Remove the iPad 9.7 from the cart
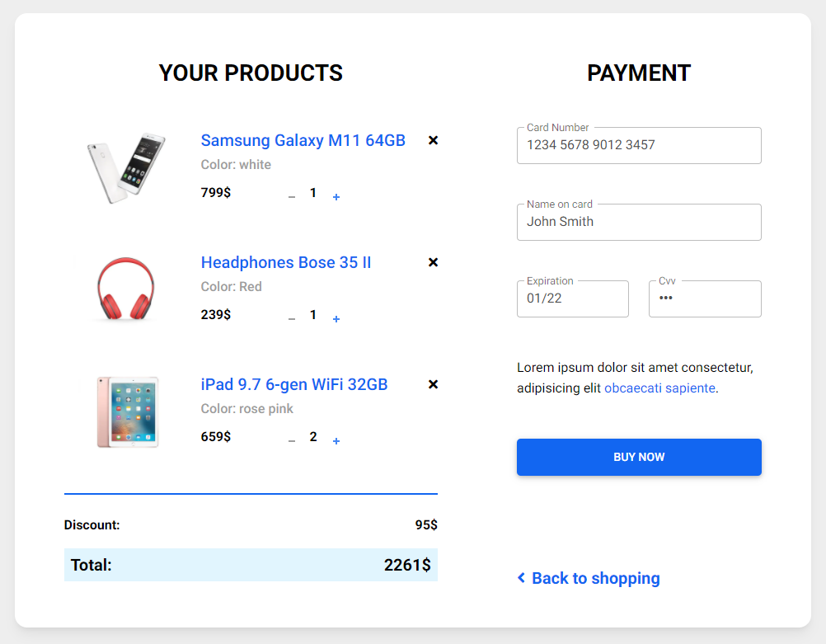The width and height of the screenshot is (826, 644). tap(433, 384)
